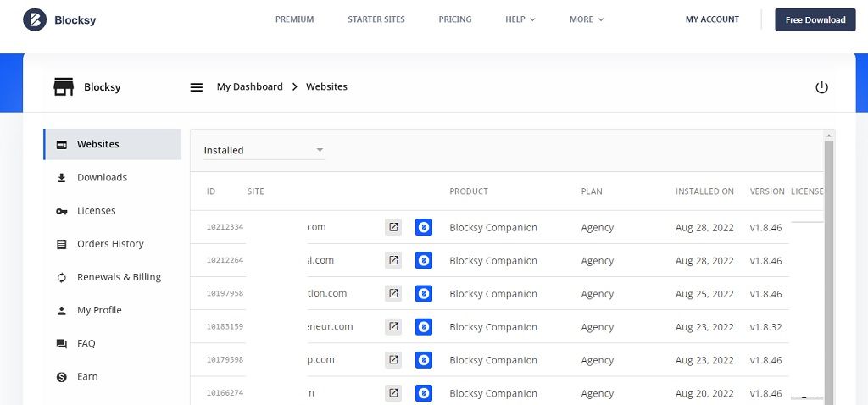This screenshot has height=405, width=868.
Task: Click the Free Download button
Action: point(815,20)
